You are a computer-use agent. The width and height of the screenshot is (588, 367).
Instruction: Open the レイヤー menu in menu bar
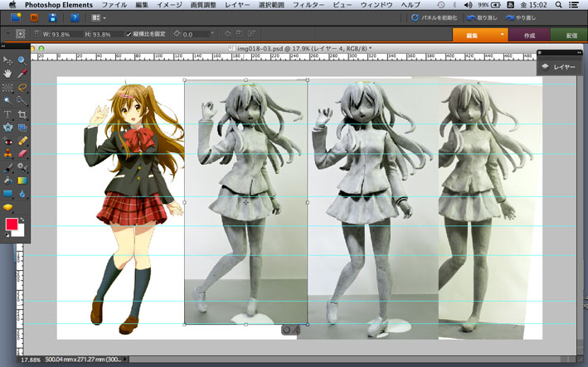tap(237, 5)
